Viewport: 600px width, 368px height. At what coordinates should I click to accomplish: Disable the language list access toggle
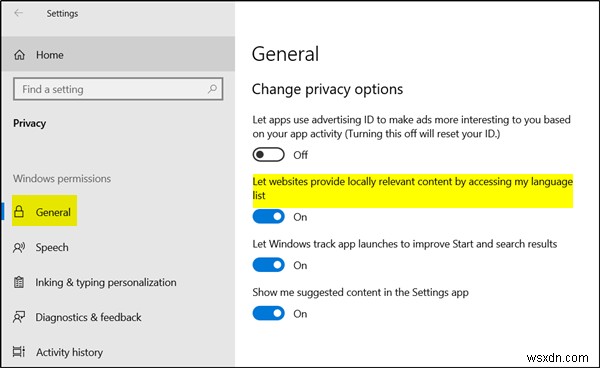[268, 217]
